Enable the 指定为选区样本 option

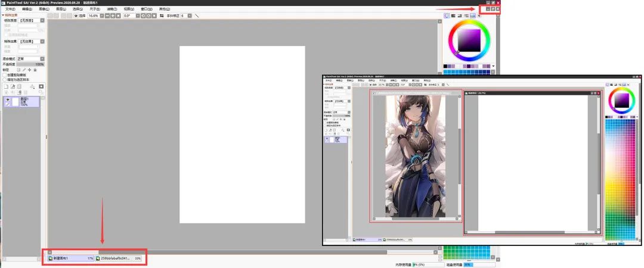click(5, 80)
